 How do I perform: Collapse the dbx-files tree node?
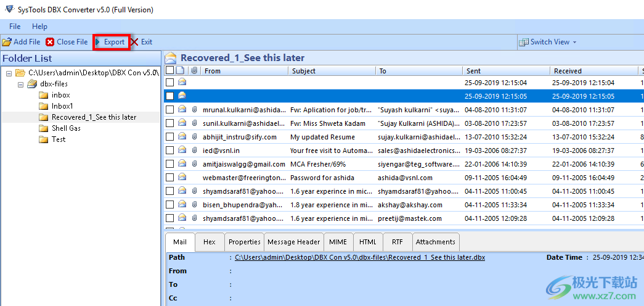click(x=20, y=85)
